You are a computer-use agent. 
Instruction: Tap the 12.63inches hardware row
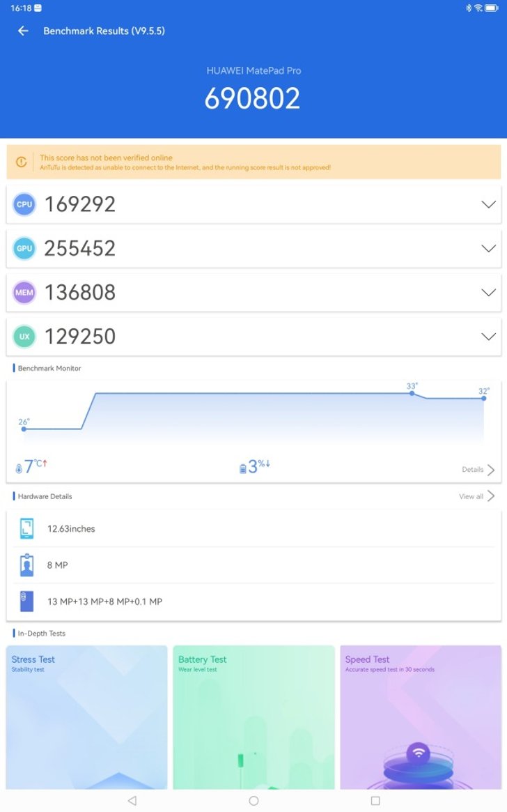pos(253,529)
